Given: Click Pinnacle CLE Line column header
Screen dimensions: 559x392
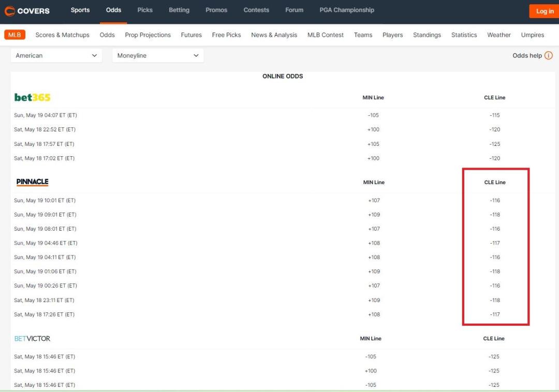Looking at the screenshot, I should tap(495, 182).
